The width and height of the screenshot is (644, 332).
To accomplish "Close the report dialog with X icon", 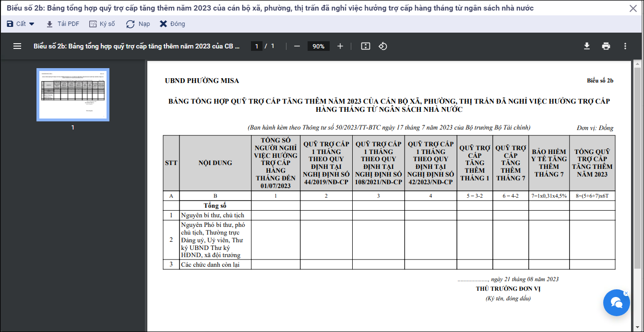I will coord(633,8).
